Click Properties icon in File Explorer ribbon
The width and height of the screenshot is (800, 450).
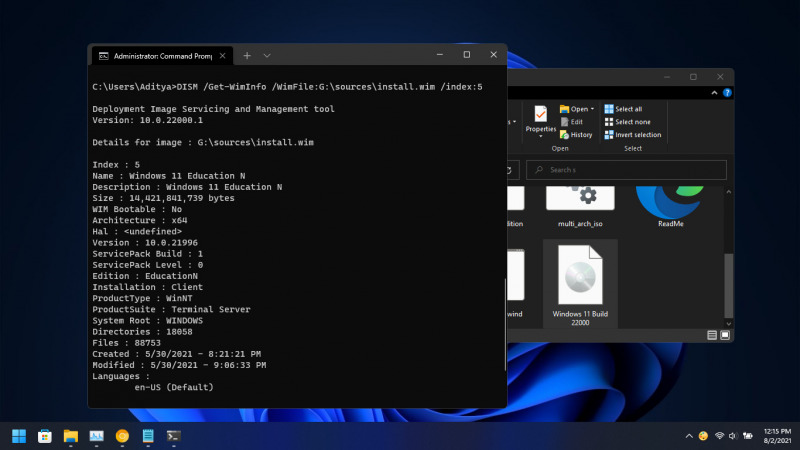click(540, 114)
